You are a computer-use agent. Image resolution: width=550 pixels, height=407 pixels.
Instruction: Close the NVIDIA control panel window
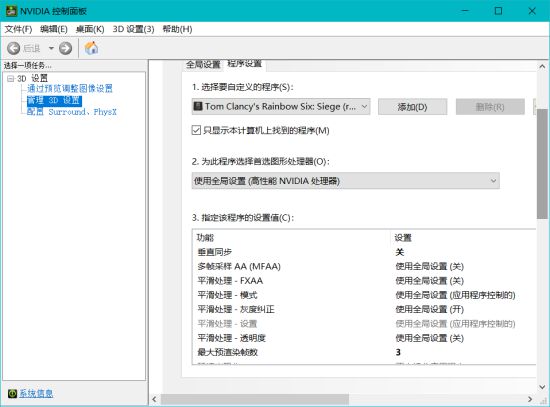pos(532,11)
